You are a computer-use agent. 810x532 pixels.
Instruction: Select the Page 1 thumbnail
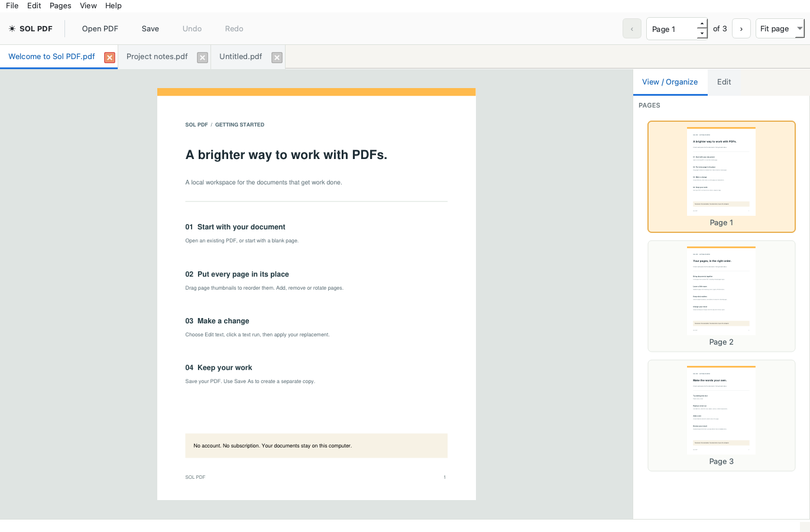click(x=721, y=177)
